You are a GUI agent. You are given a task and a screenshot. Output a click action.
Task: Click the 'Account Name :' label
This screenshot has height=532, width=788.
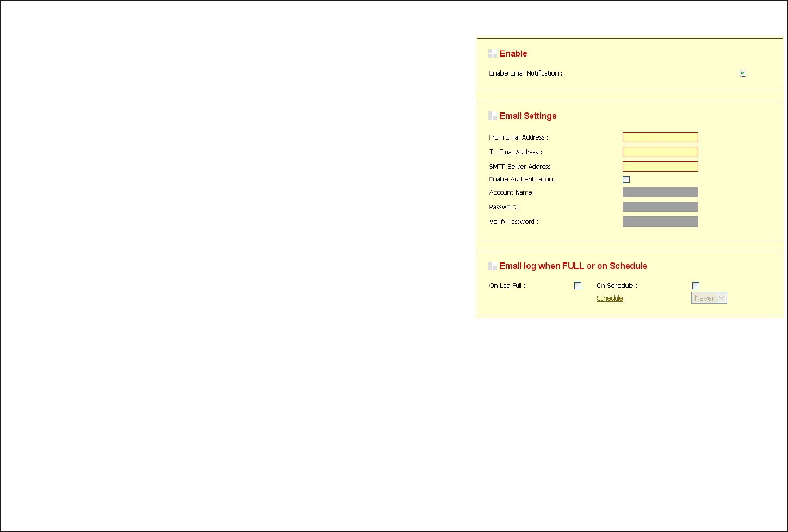click(512, 192)
